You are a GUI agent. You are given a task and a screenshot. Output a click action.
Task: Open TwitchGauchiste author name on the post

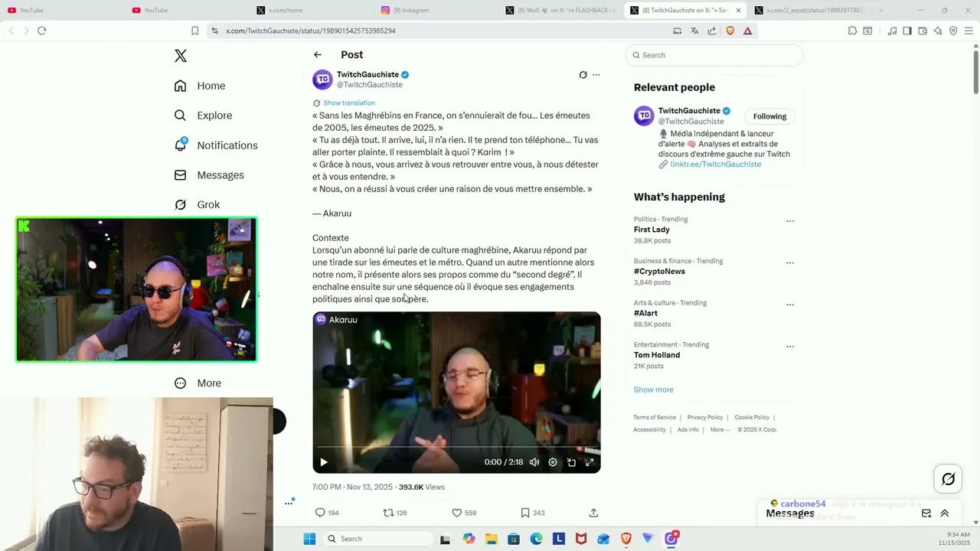pyautogui.click(x=367, y=74)
